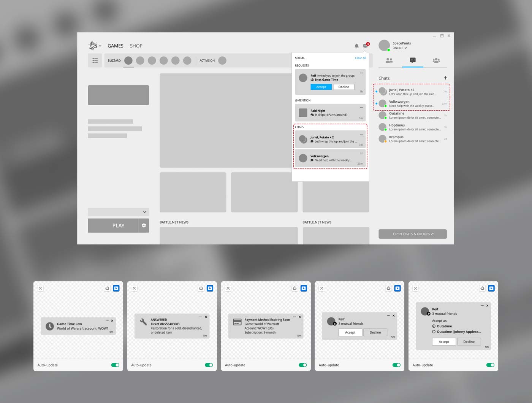Open social chat notifications icon with badge 4
Screen dimensions: 532x403
coord(366,46)
